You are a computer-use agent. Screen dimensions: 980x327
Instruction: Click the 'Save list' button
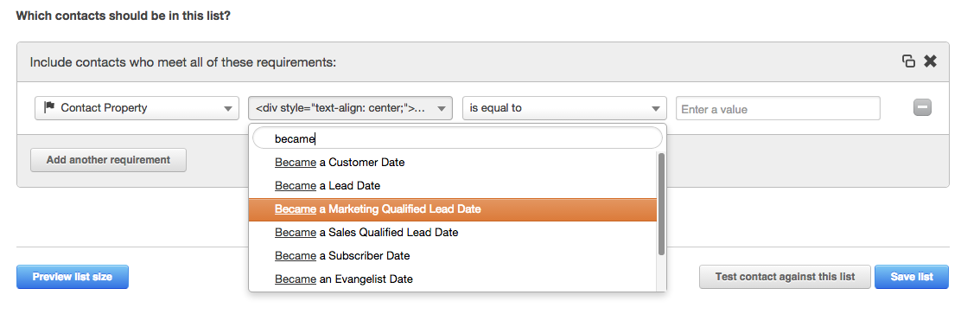(912, 277)
